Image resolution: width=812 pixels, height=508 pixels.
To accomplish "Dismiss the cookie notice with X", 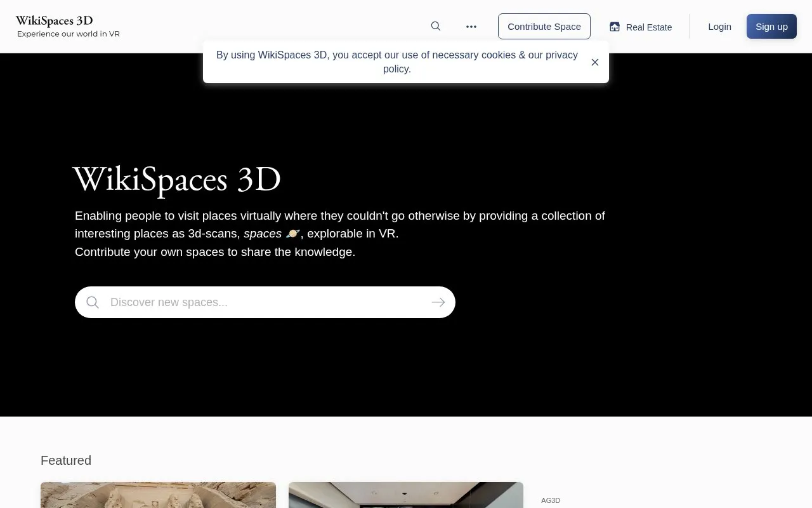I will [x=595, y=62].
